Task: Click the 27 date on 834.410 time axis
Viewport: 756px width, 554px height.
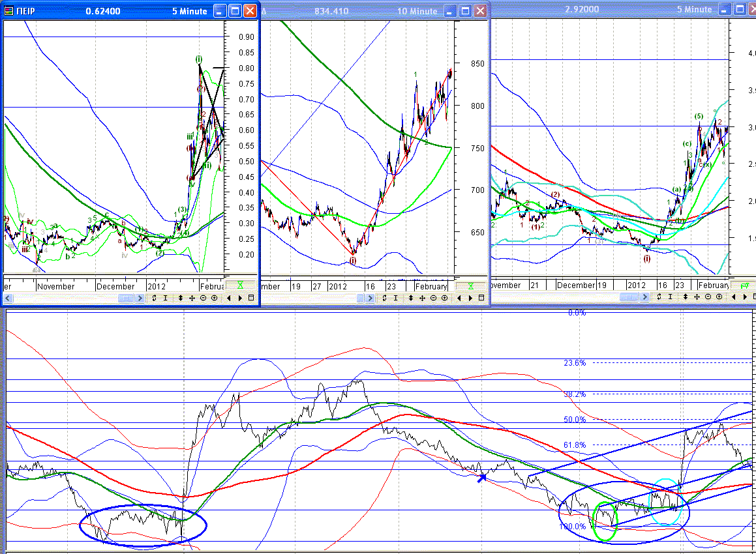Action: (317, 286)
